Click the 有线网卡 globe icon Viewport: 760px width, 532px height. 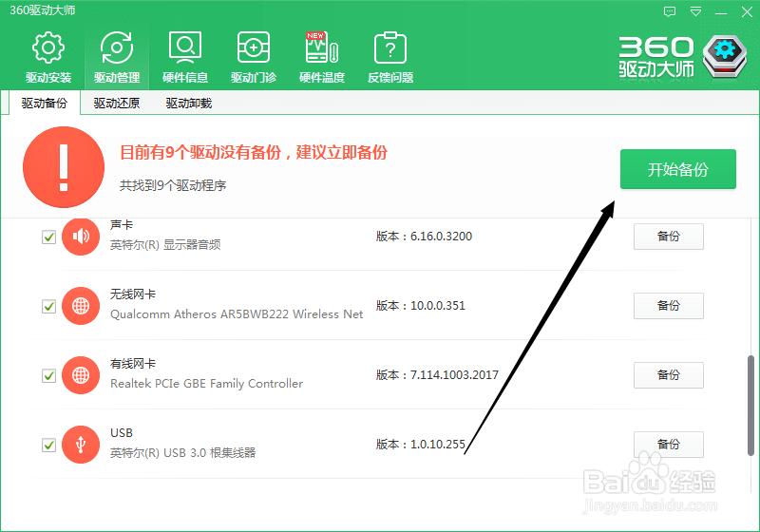[x=81, y=375]
